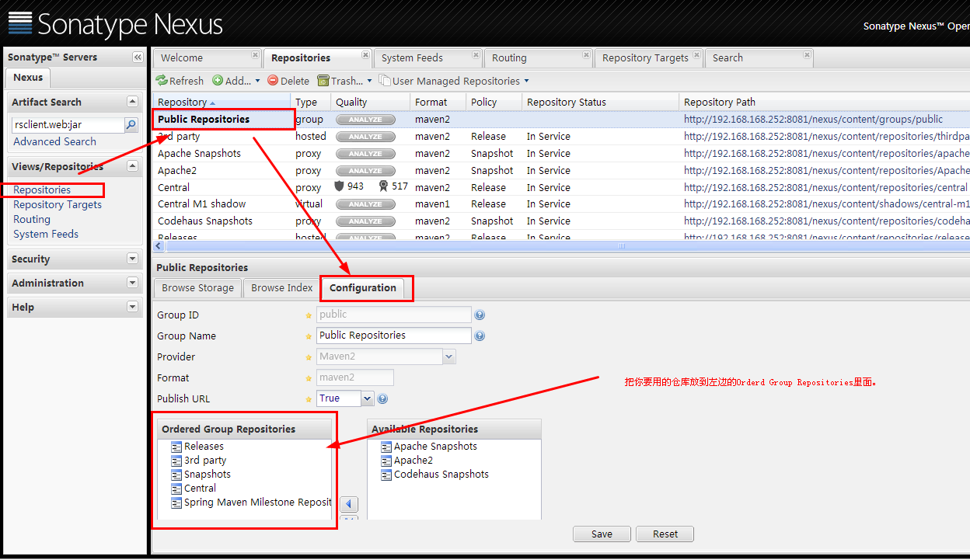Select the Codehaus Snapshots repository row

tap(561, 221)
